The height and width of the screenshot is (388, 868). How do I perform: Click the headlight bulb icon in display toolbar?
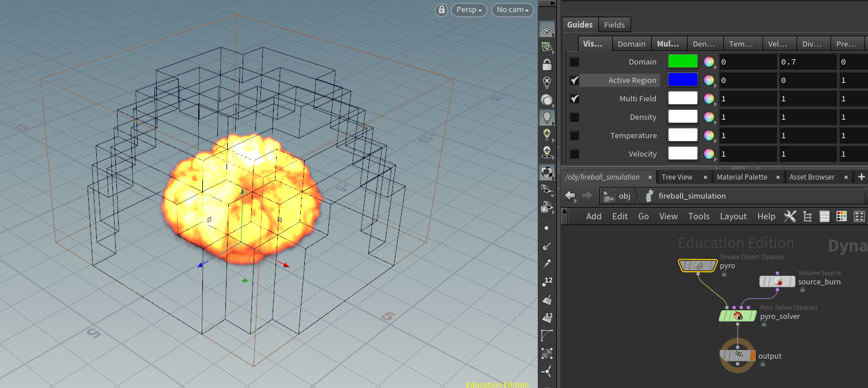[547, 117]
